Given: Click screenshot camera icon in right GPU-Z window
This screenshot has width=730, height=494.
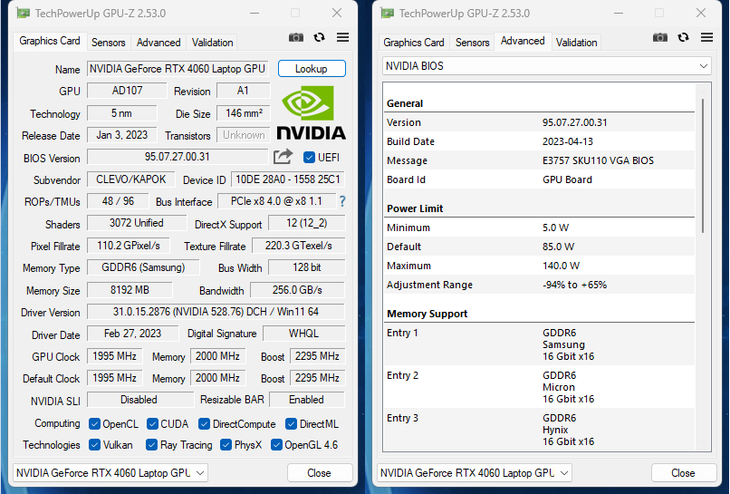Looking at the screenshot, I should pyautogui.click(x=660, y=38).
